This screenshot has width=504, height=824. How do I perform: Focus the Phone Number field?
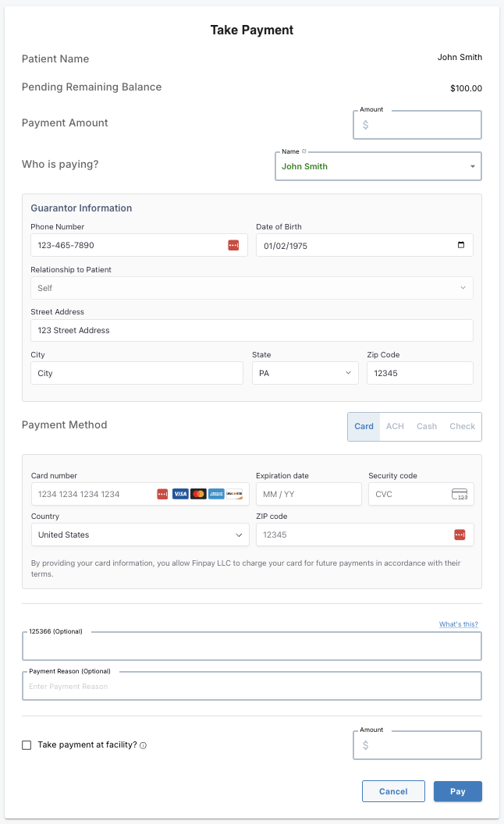point(140,246)
